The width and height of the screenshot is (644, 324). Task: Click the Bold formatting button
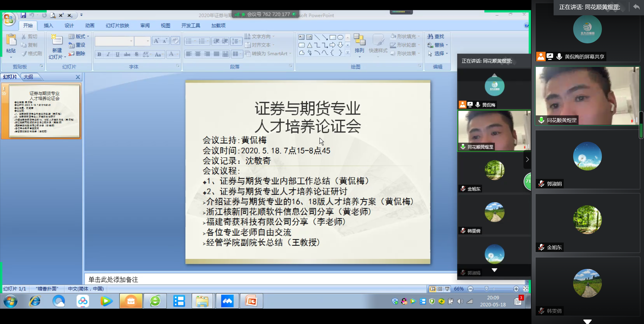click(99, 54)
